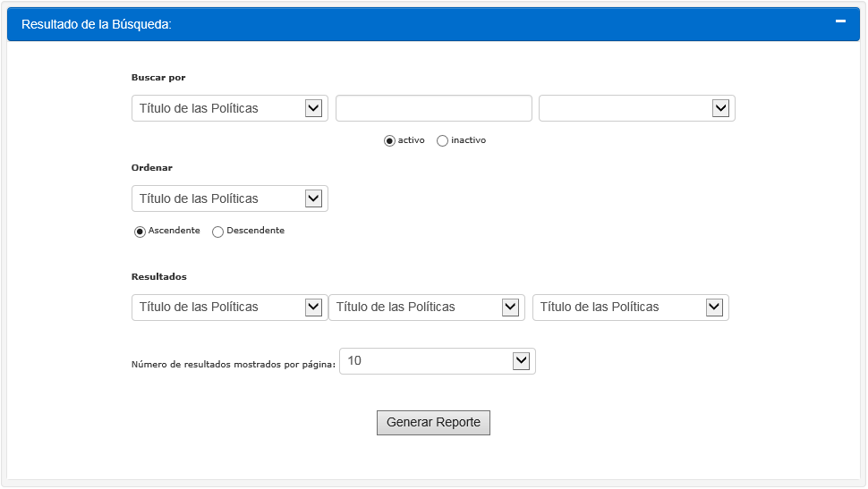
Task: Select the inactivo radio button
Action: (x=442, y=141)
